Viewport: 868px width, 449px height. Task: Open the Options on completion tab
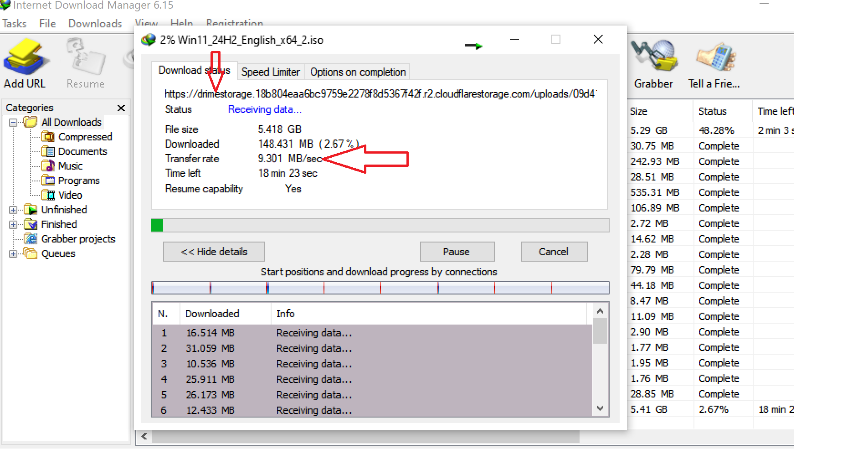(x=358, y=72)
